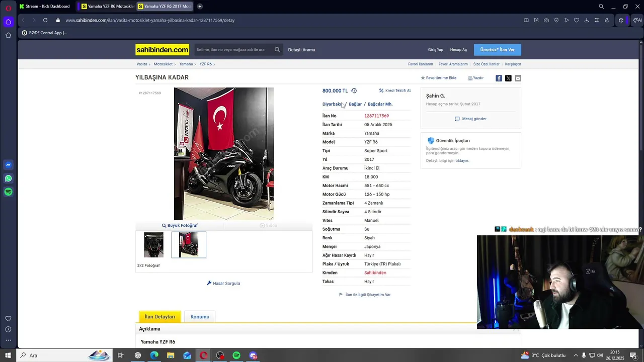Viewport: 644px width, 362px height.
Task: Open the sidebar heart (pinboards) icon
Action: (8, 318)
